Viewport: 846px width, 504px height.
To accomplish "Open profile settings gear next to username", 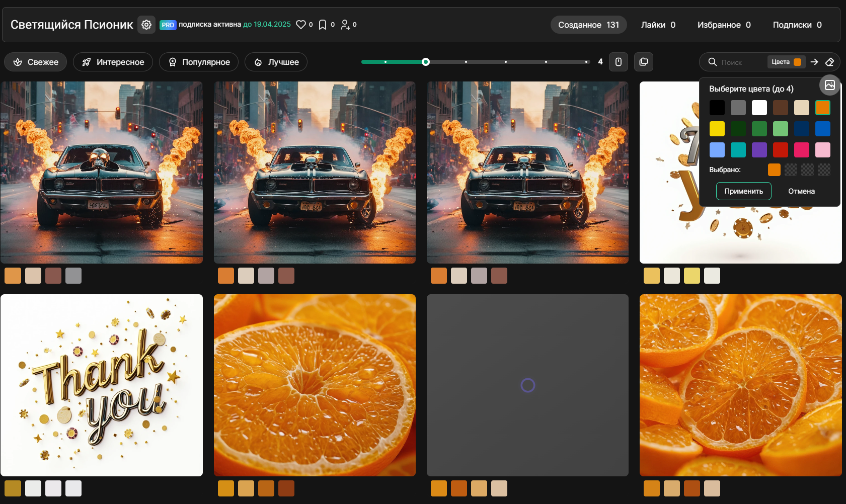I will coord(146,25).
